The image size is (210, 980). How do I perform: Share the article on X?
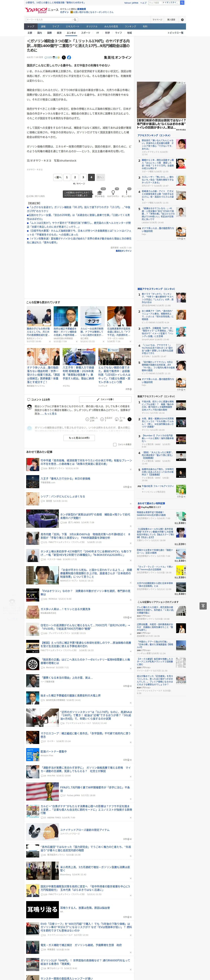[64, 57]
